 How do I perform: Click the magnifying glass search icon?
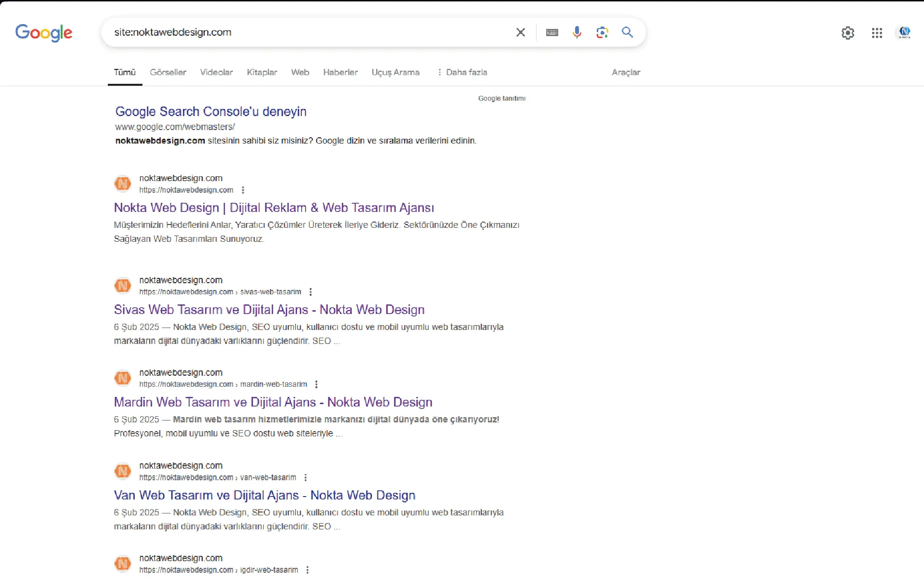[x=627, y=32]
